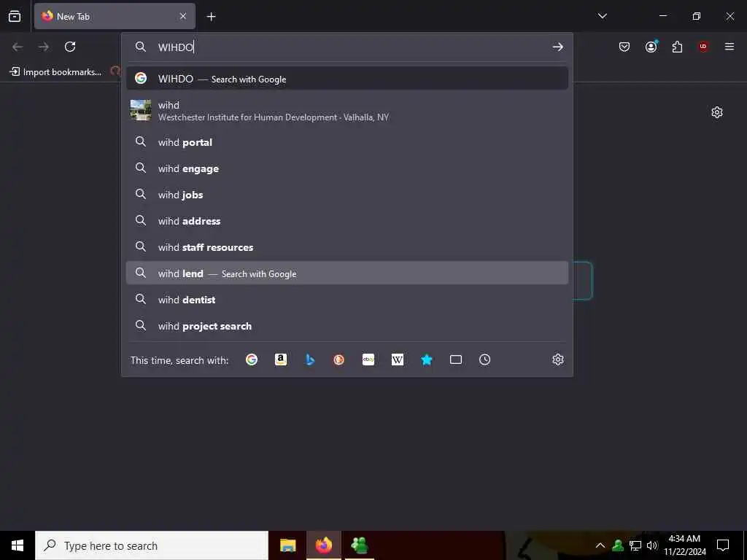
Task: Open a new tab with plus button
Action: coord(211,17)
